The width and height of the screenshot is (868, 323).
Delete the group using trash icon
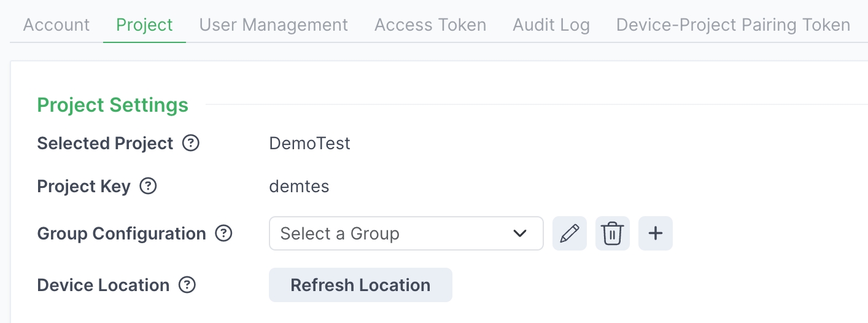pos(613,233)
